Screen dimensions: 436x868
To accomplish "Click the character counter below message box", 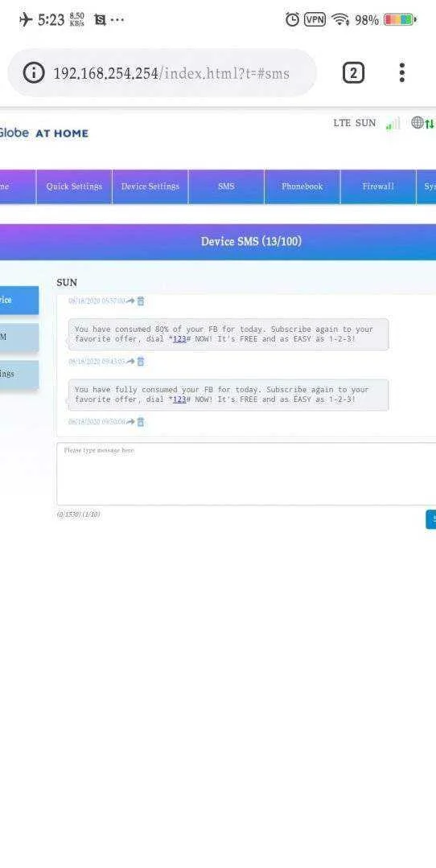I will (x=78, y=514).
